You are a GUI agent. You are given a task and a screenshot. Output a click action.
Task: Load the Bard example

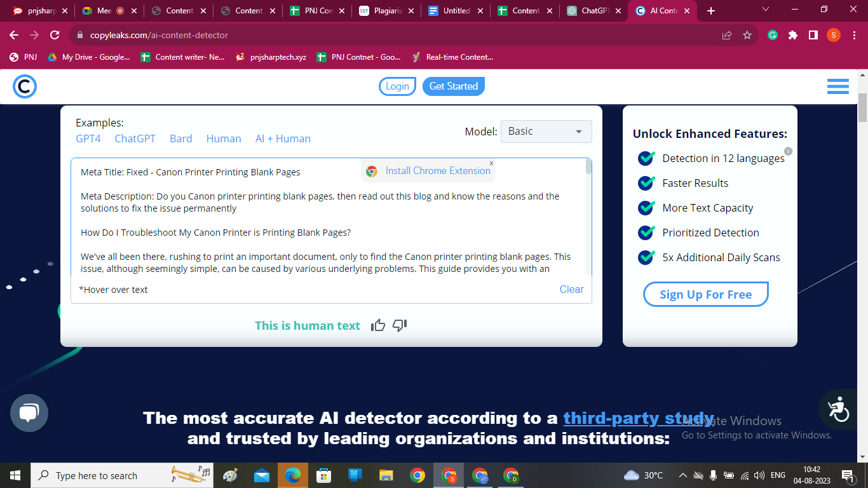181,139
